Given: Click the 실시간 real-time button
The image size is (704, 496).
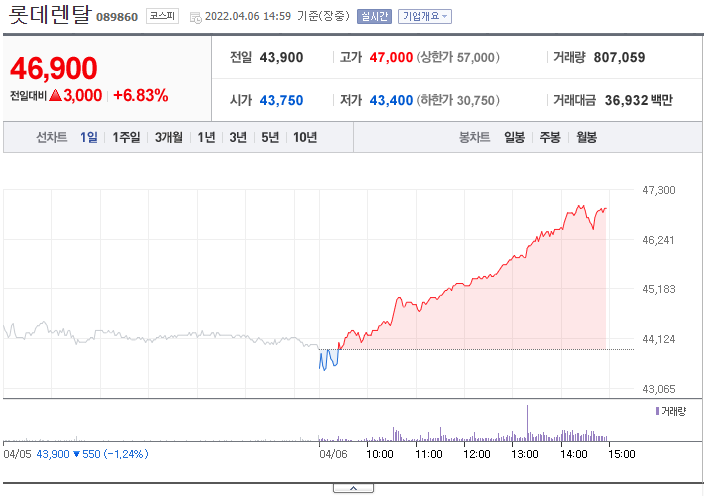Looking at the screenshot, I should 374,17.
